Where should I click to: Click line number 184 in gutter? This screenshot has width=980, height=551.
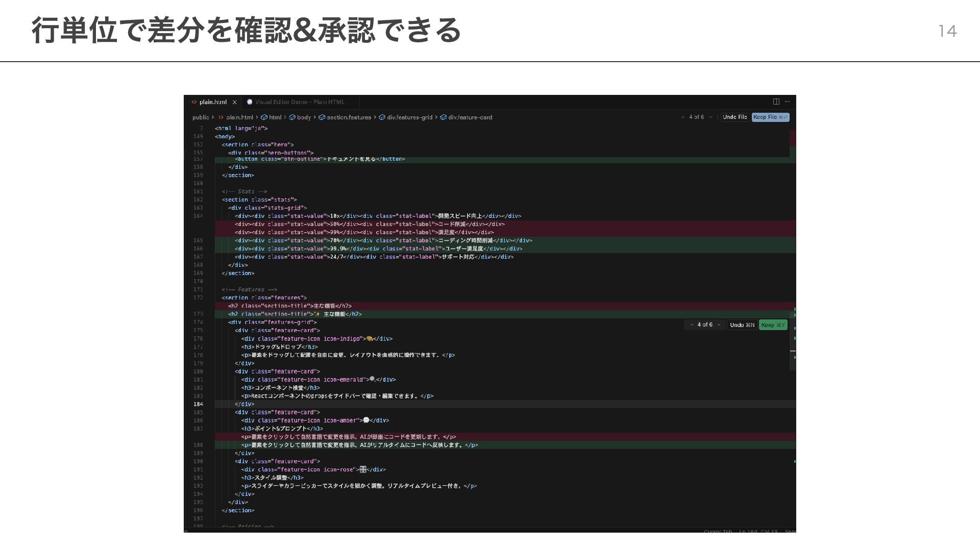(198, 404)
